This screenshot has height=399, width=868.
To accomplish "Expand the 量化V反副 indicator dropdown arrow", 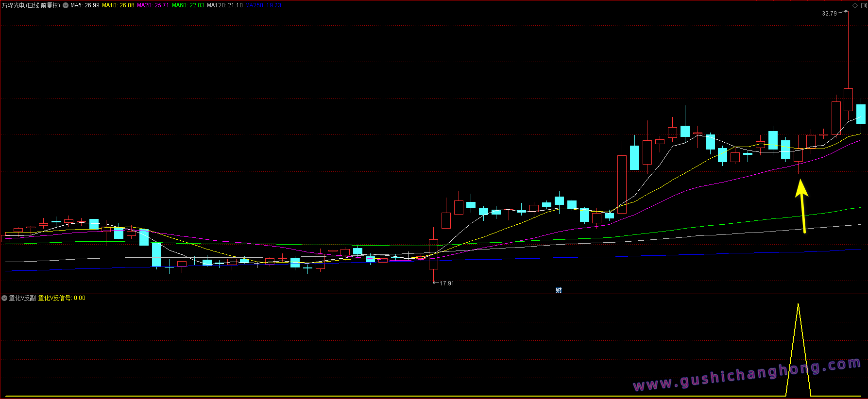I will [x=4, y=298].
